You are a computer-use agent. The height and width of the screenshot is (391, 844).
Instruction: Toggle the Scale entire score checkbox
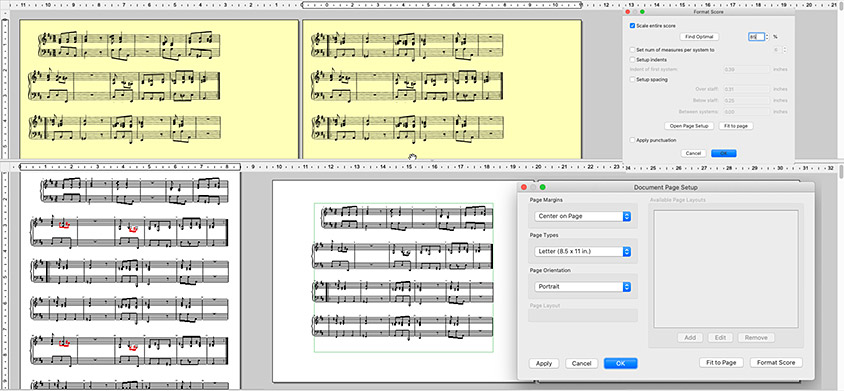[x=632, y=26]
